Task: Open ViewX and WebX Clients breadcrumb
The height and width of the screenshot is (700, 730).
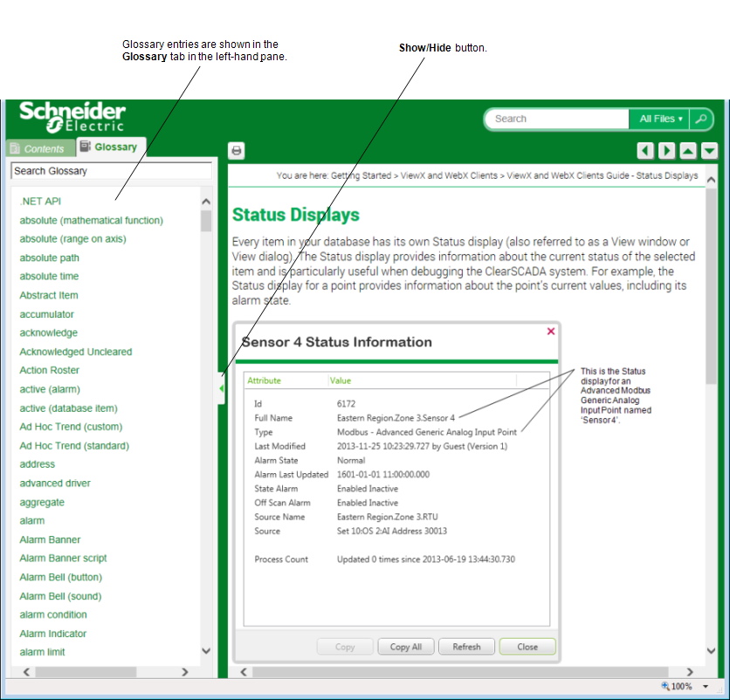Action: pos(449,175)
